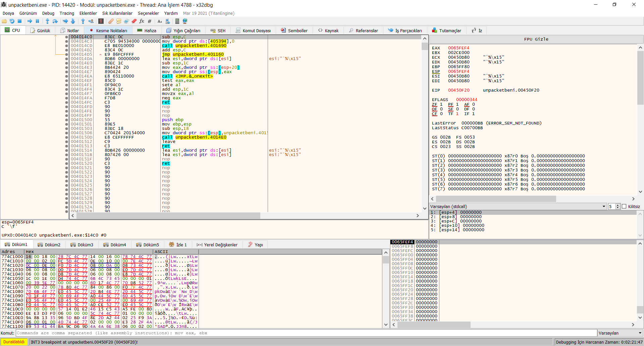644x346 pixels.
Task: Toggle the CF flag value
Action: pos(441,114)
